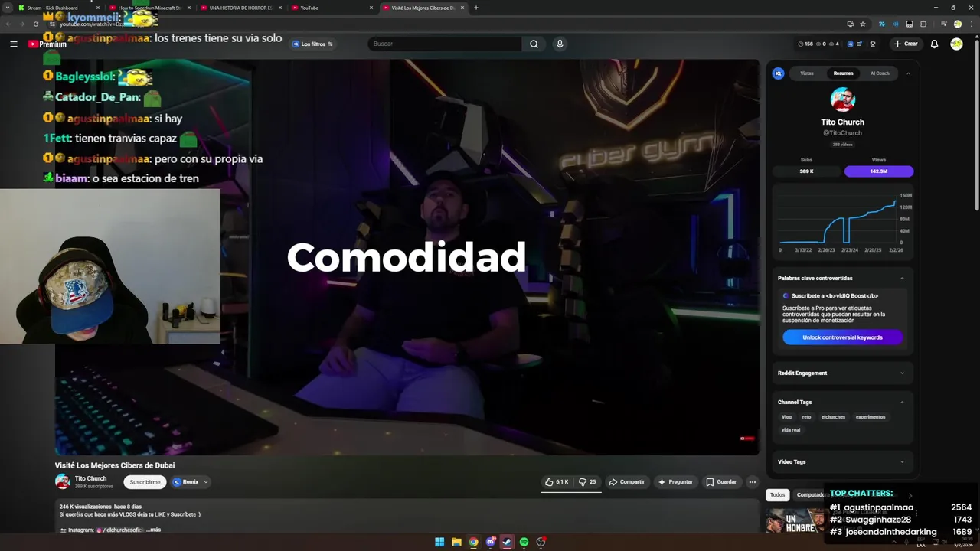The height and width of the screenshot is (551, 980).
Task: Switch to the Resumen tab
Action: pos(843,73)
